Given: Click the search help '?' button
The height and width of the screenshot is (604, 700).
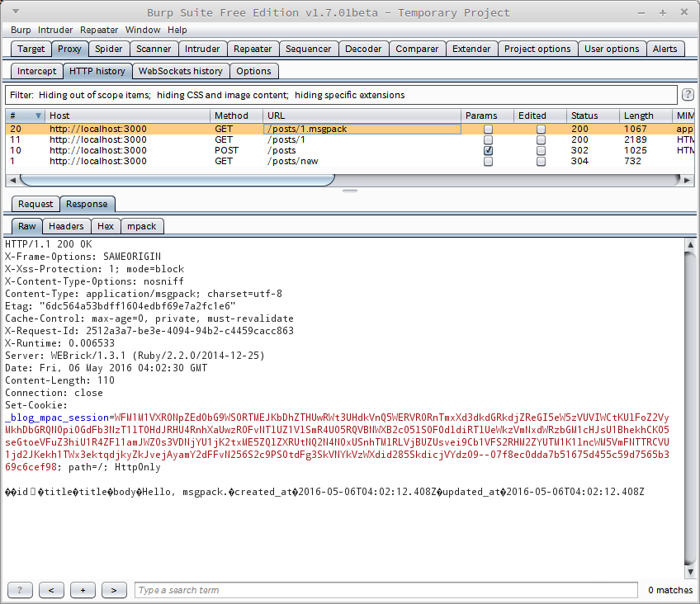Looking at the screenshot, I should 20,590.
